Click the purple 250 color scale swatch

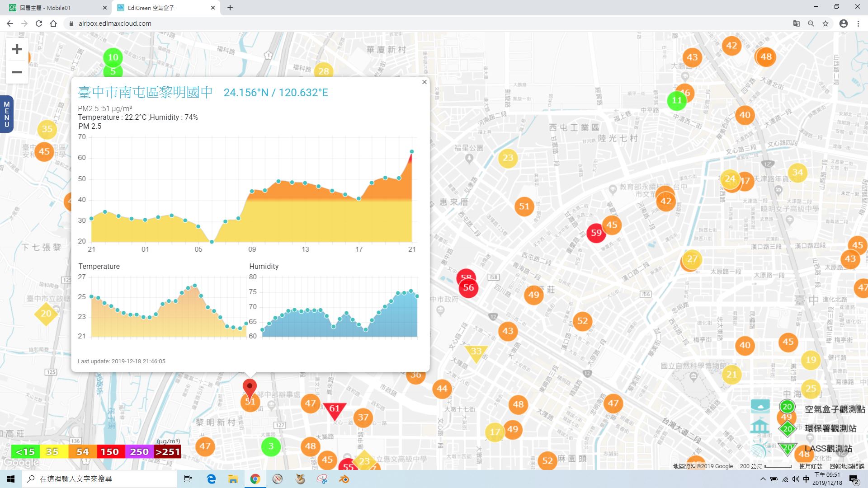139,452
